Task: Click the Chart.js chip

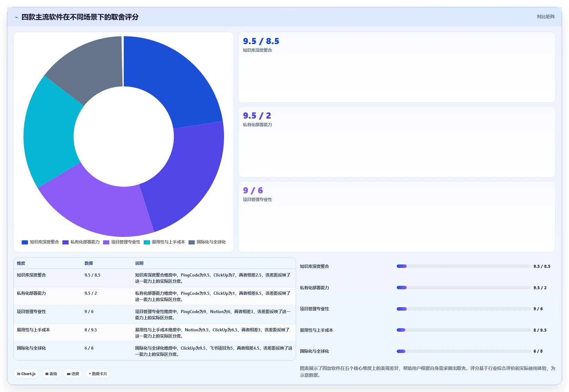Action: (27, 374)
